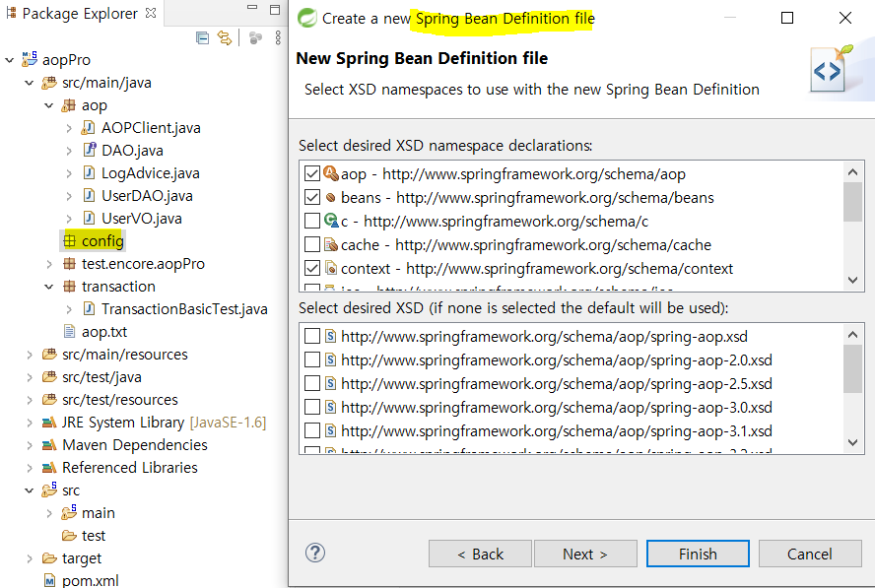
Task: Click the Collapse All toolbar icon
Action: coord(203,38)
